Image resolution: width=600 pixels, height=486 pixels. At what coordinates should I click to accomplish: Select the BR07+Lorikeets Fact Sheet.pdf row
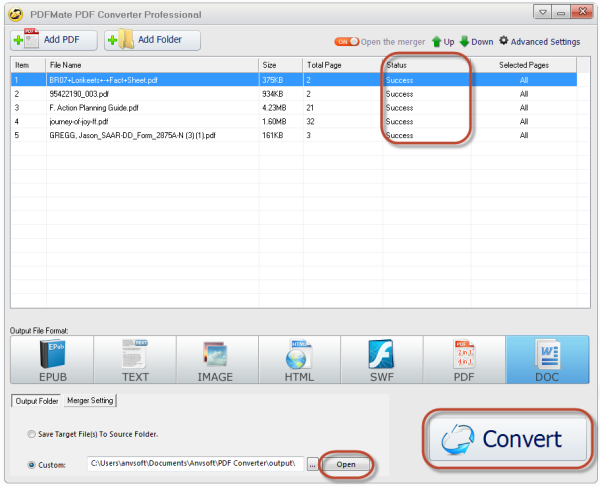[x=294, y=80]
